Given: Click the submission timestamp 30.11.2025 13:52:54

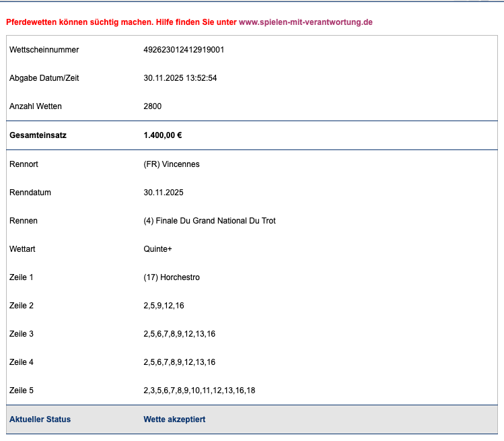Looking at the screenshot, I should tap(180, 78).
